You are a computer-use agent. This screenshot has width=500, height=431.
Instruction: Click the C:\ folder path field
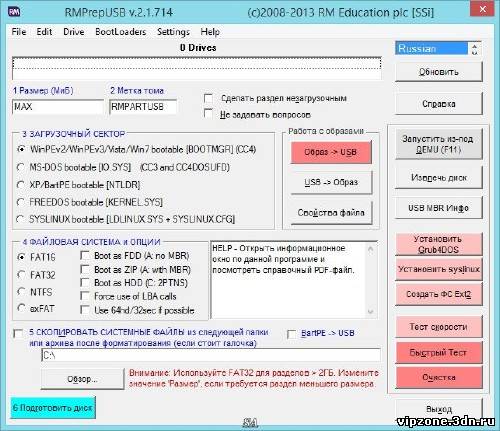click(211, 355)
